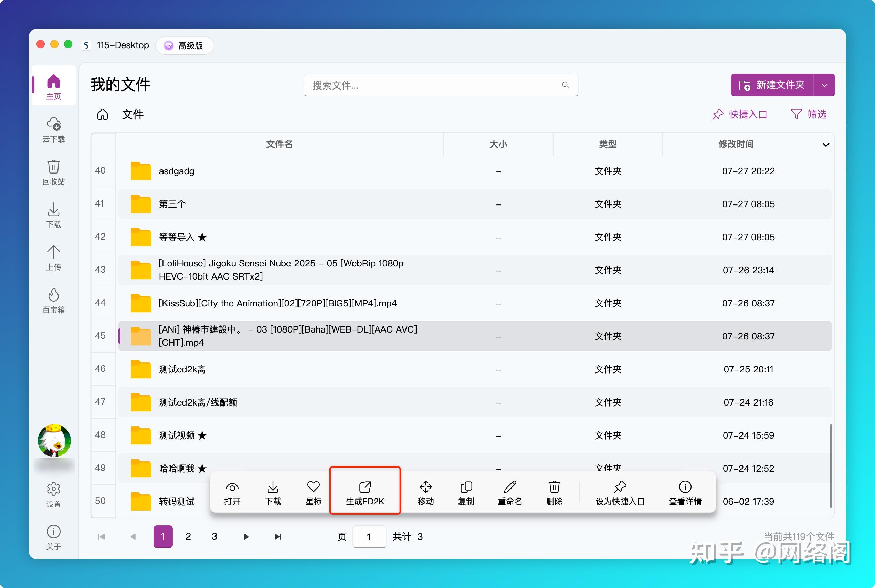The width and height of the screenshot is (875, 588).
Task: Open 快捷入口 quick access
Action: coord(740,114)
